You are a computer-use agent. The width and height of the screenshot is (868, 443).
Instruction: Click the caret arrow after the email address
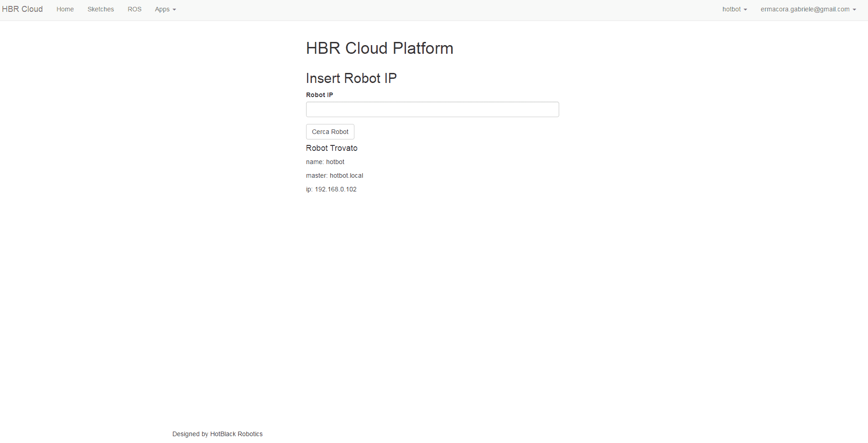click(x=854, y=10)
